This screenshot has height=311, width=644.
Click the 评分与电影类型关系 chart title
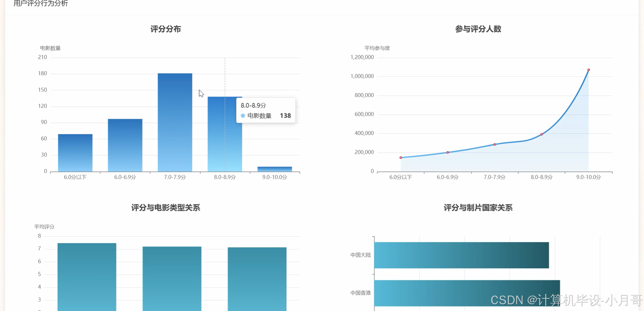pyautogui.click(x=166, y=208)
